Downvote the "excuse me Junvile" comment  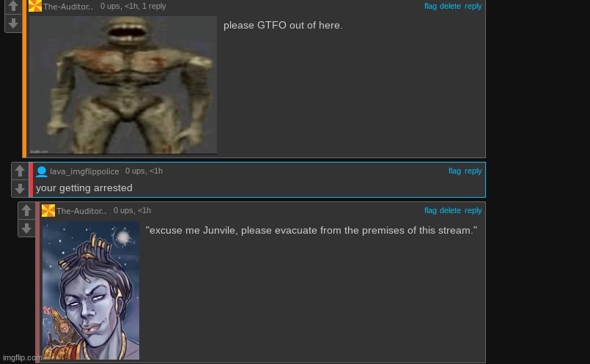[x=26, y=229]
